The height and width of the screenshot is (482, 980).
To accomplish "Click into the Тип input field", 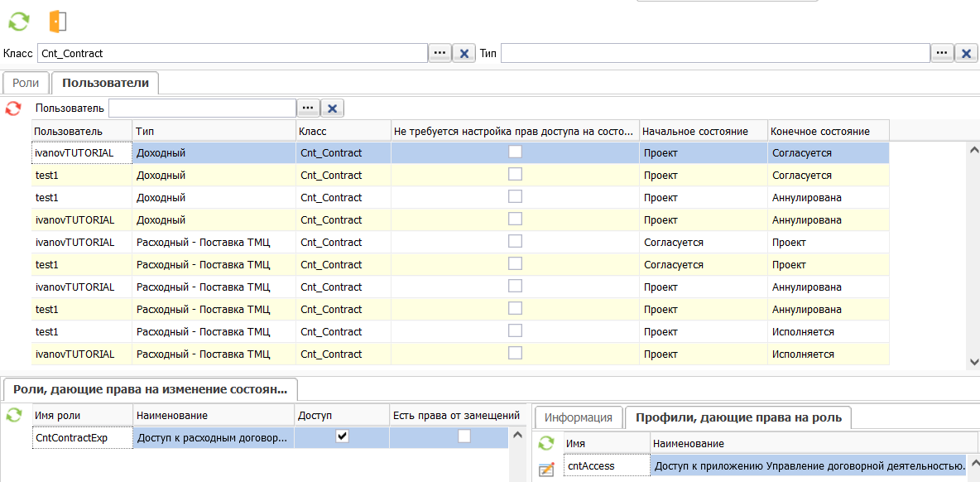I will pos(714,53).
